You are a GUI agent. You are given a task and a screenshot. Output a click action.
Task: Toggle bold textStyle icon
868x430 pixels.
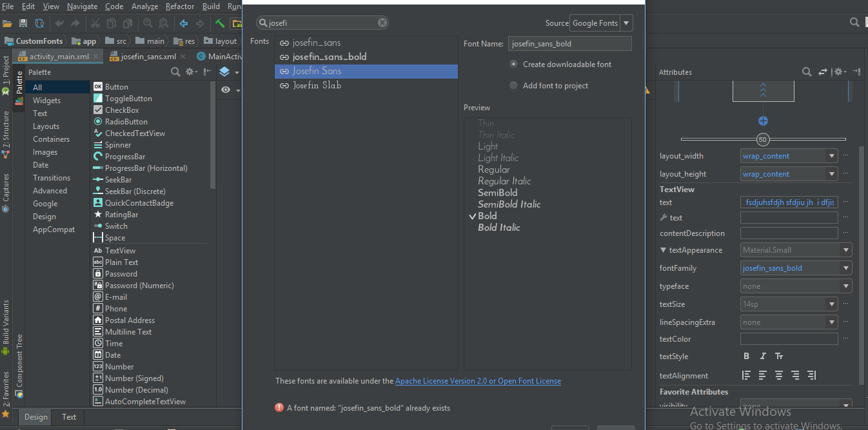point(747,357)
